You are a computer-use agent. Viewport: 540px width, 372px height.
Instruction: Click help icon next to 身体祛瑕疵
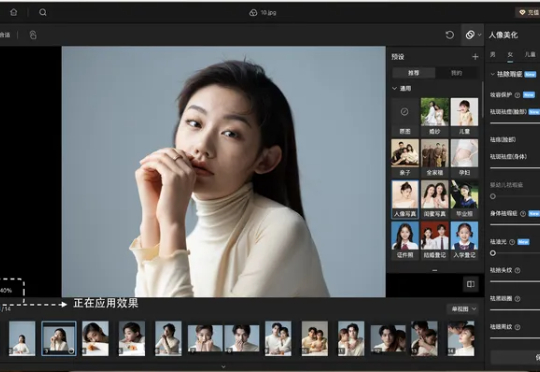coord(523,214)
